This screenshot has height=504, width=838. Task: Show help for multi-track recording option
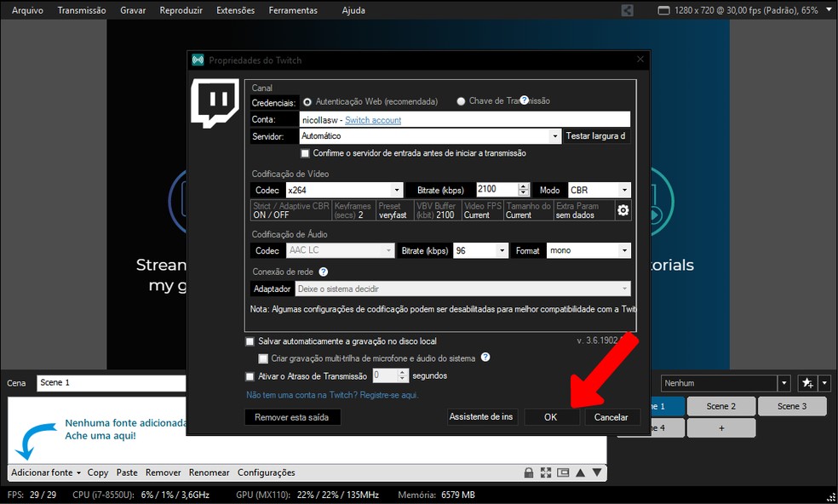click(485, 357)
